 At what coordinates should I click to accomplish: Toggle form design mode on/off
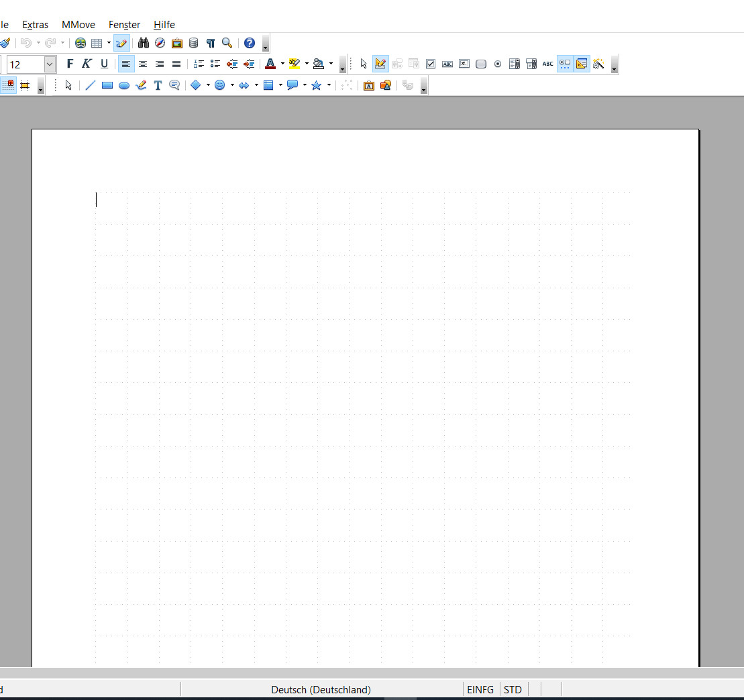[x=380, y=64]
